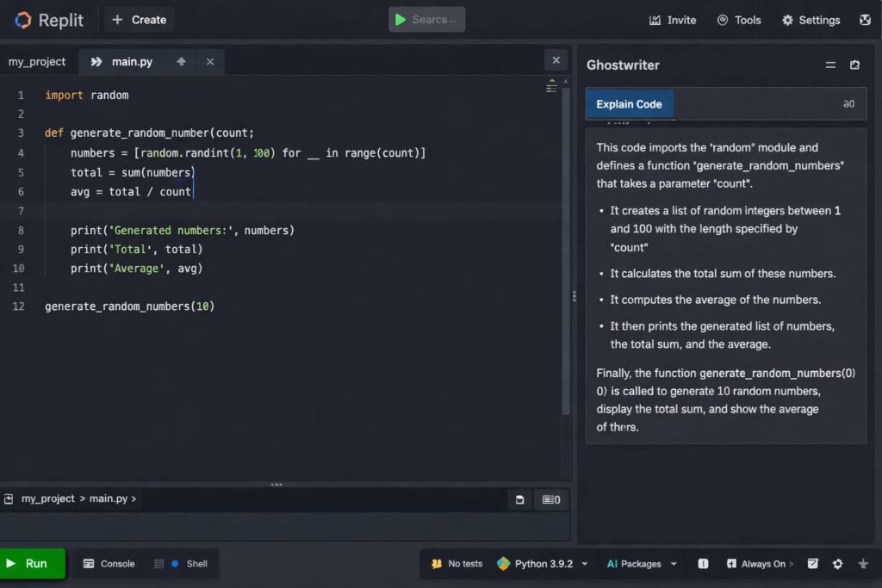Screen dimensions: 882x588
Task: Click the globe icon in top-right corner
Action: [x=865, y=20]
